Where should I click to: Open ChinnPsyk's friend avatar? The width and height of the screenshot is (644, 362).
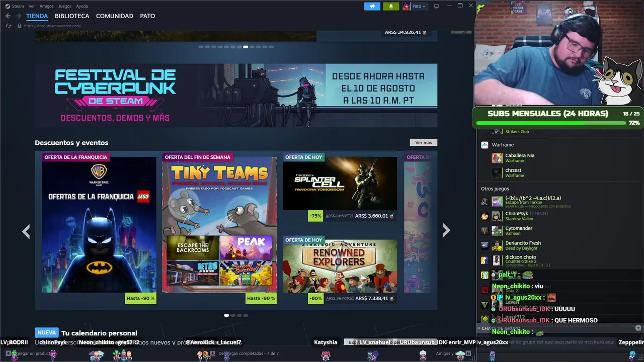(x=497, y=216)
